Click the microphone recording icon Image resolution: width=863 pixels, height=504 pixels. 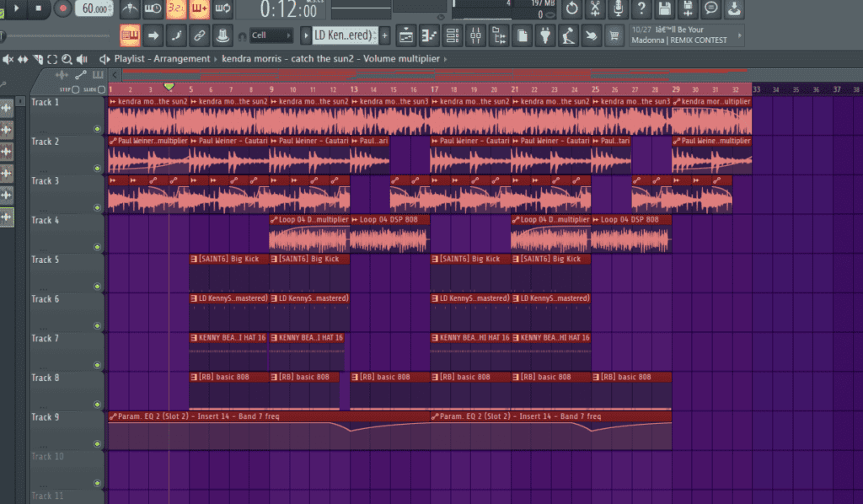618,8
